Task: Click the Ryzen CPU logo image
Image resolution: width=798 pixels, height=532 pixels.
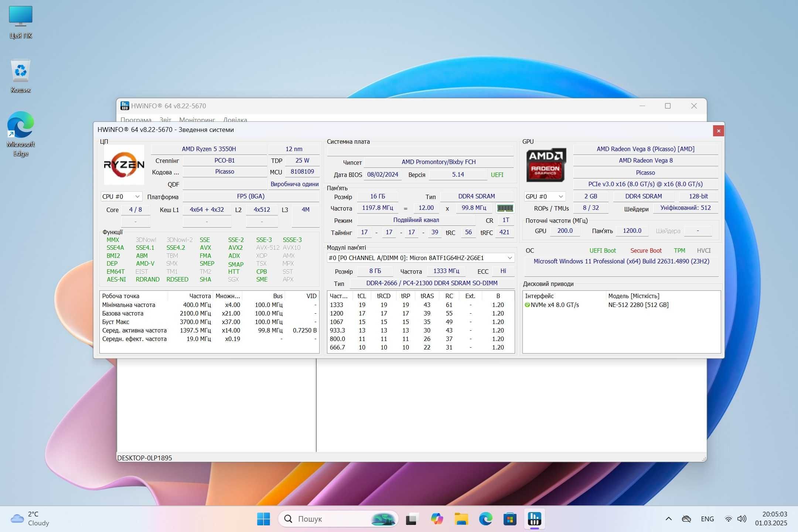Action: (x=124, y=165)
